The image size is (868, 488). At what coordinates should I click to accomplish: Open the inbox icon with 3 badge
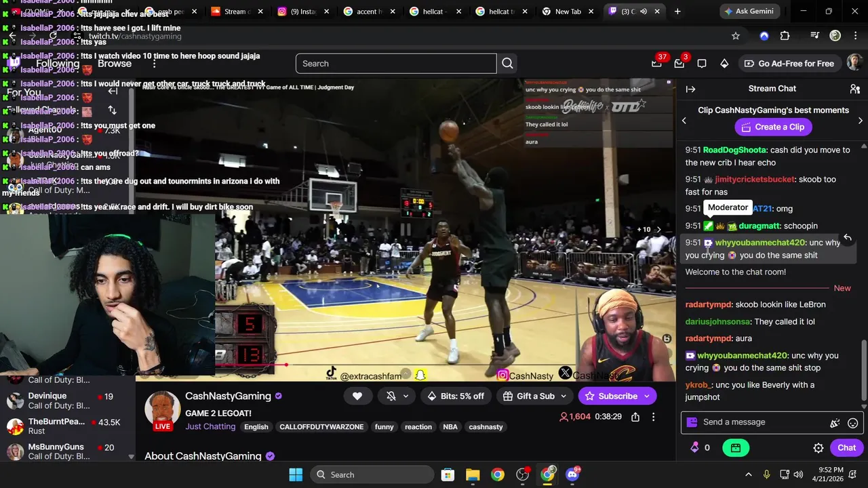click(679, 64)
